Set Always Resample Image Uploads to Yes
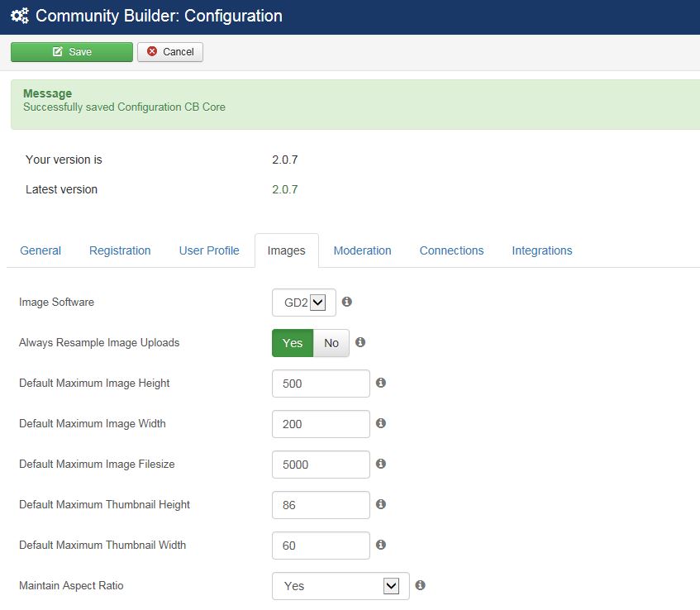 pos(293,343)
